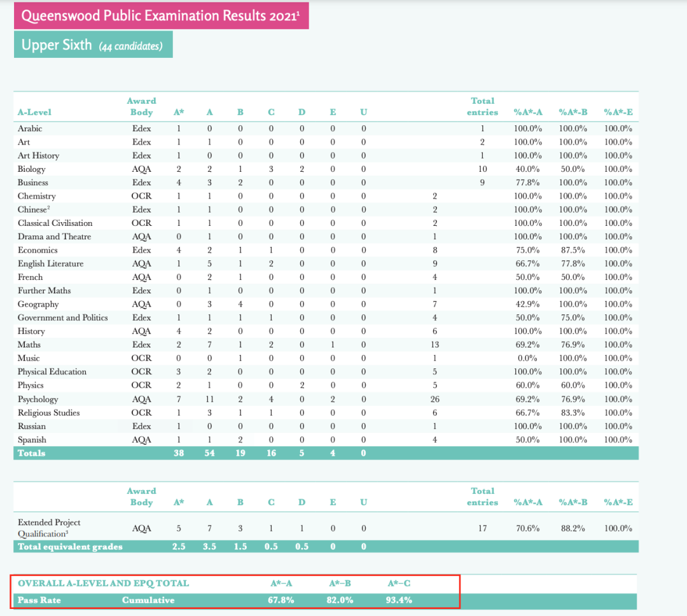Click the 82.0% cumulative pass rate

pyautogui.click(x=340, y=600)
